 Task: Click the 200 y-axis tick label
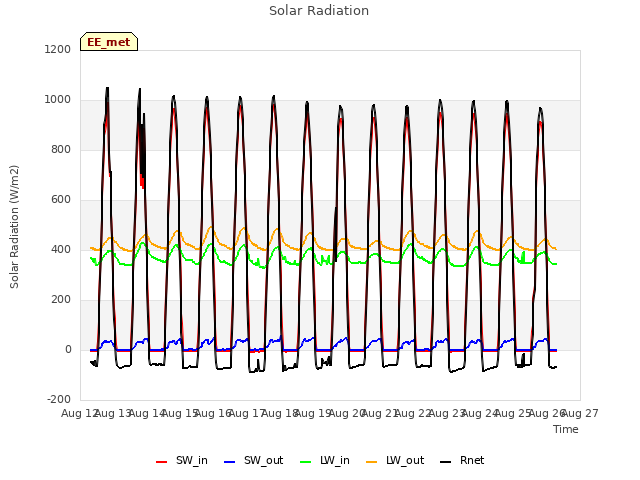[61, 299]
